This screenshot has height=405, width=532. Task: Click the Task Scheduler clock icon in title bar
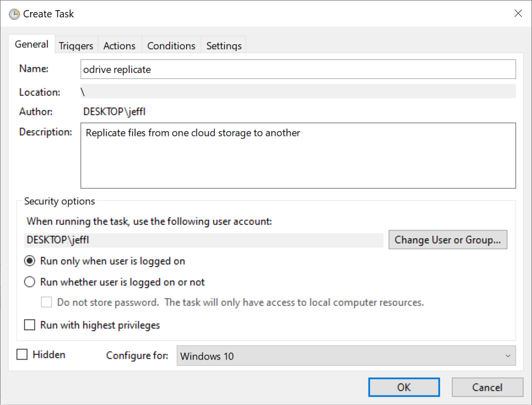tap(14, 14)
